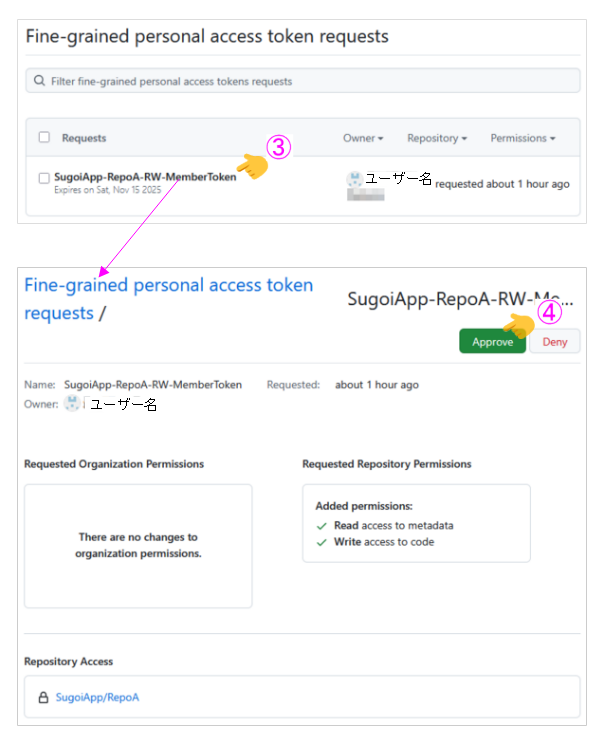The image size is (600, 743).
Task: Click the lock icon beside SugoiApp/RepoA
Action: pos(43,697)
